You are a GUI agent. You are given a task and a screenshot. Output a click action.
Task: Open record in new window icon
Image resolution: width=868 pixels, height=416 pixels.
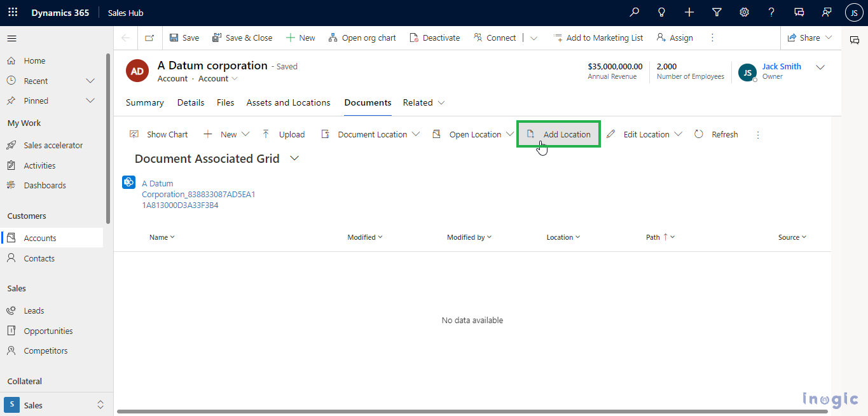click(149, 38)
